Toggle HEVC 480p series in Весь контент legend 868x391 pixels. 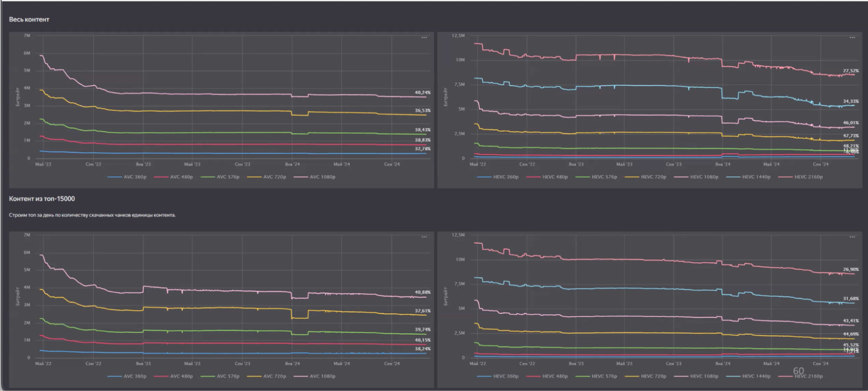point(547,177)
